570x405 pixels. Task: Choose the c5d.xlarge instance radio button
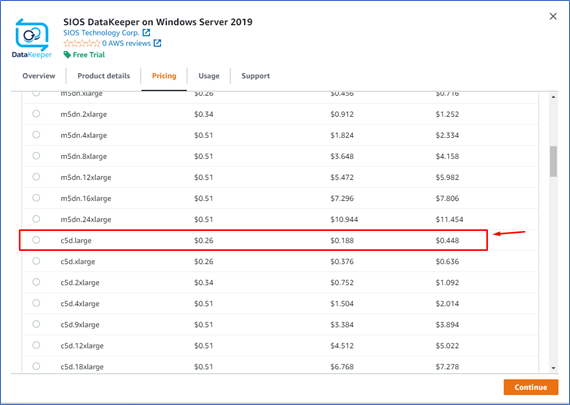click(36, 261)
